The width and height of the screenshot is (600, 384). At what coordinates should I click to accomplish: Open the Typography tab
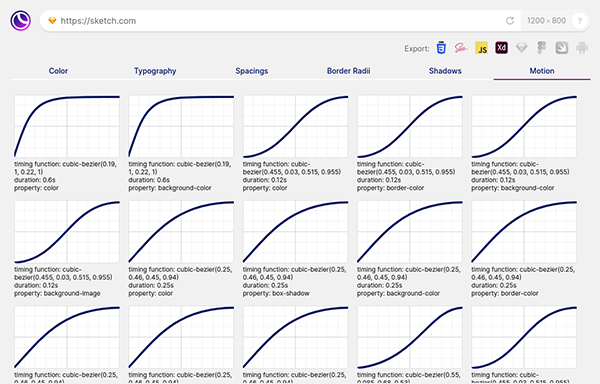155,71
